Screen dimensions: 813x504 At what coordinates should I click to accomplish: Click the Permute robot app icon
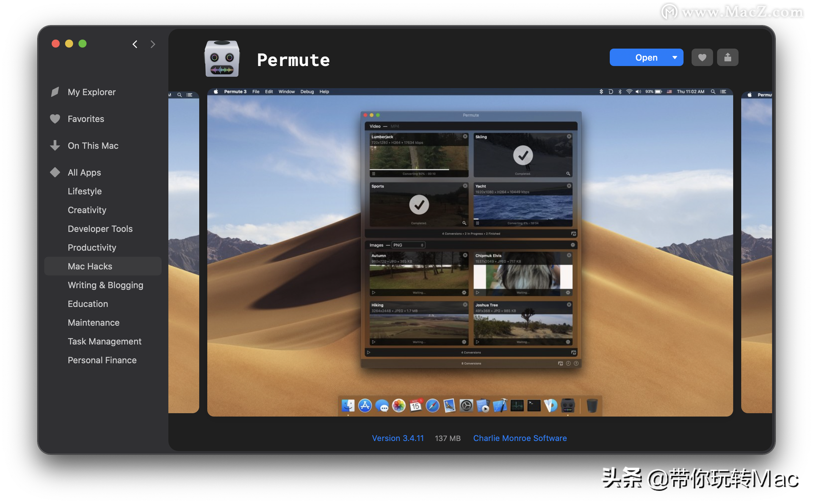point(222,59)
